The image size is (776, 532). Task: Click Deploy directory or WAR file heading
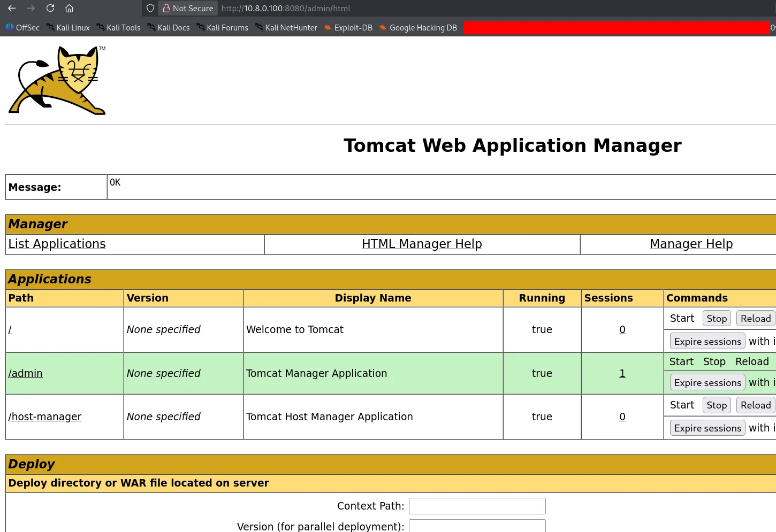139,483
